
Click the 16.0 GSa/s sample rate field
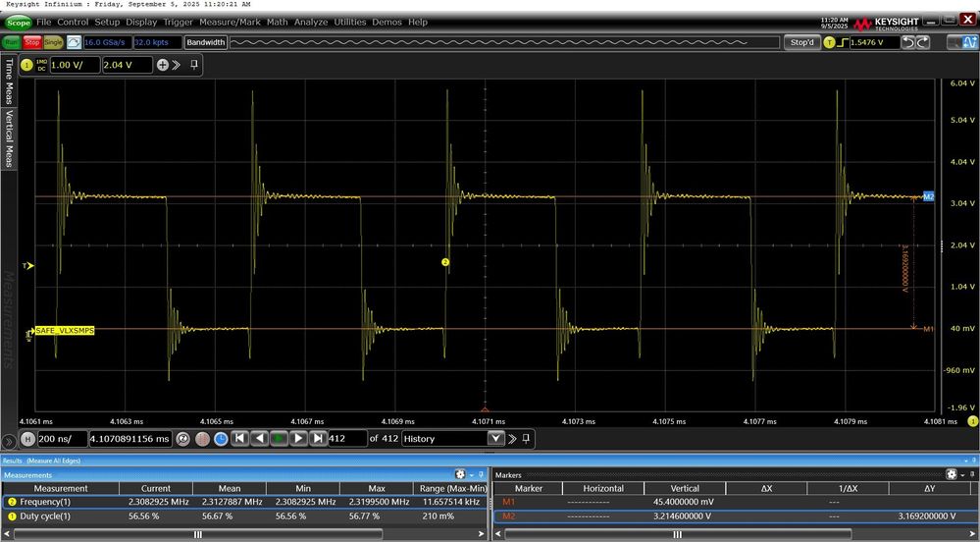(106, 42)
